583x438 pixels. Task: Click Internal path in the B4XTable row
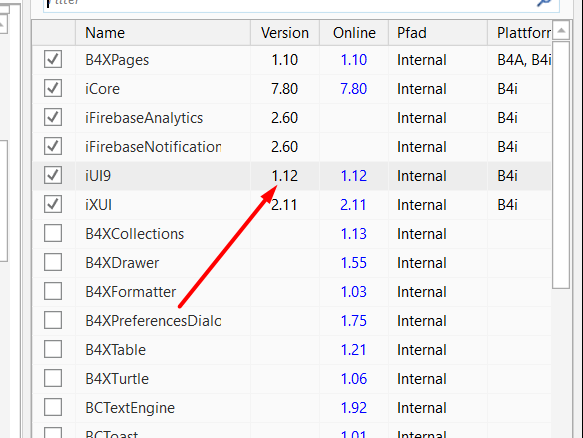point(422,350)
